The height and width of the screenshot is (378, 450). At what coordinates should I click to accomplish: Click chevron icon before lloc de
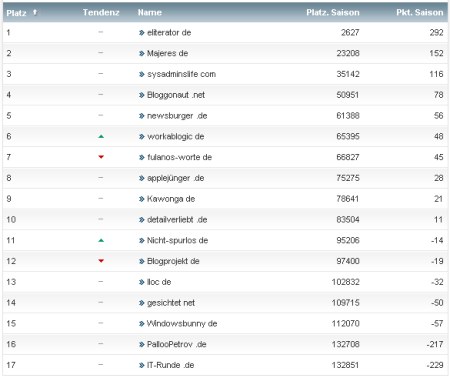(x=142, y=282)
